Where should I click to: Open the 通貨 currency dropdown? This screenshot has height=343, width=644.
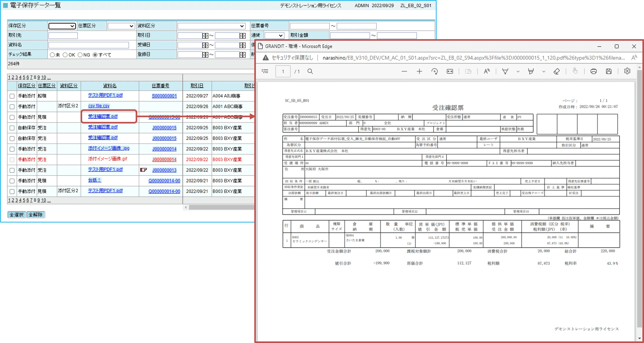click(274, 36)
